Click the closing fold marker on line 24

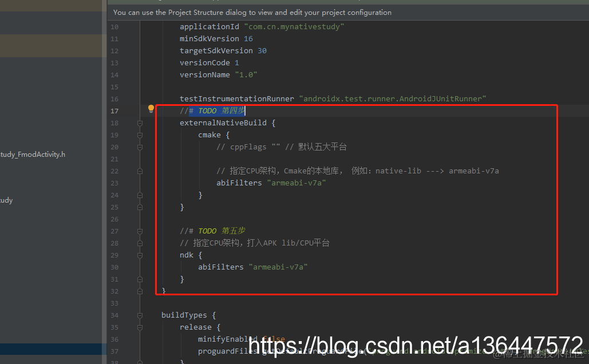click(140, 195)
